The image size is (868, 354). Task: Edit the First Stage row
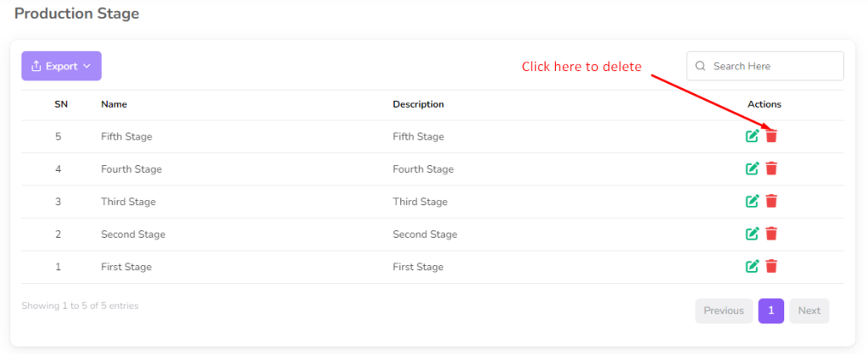coord(752,267)
